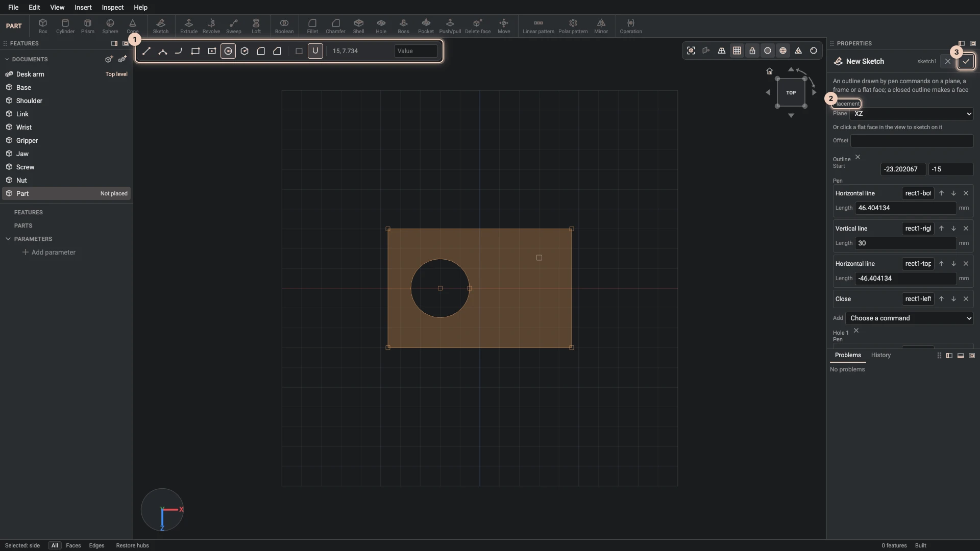Open the Polar pattern tool
This screenshot has width=980, height=551.
[x=573, y=26]
